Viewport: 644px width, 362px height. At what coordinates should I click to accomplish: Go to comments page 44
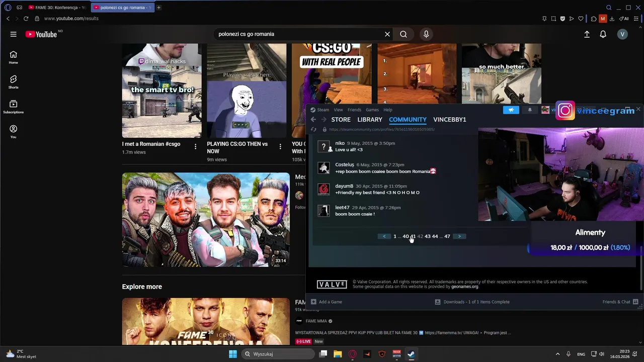click(x=435, y=236)
